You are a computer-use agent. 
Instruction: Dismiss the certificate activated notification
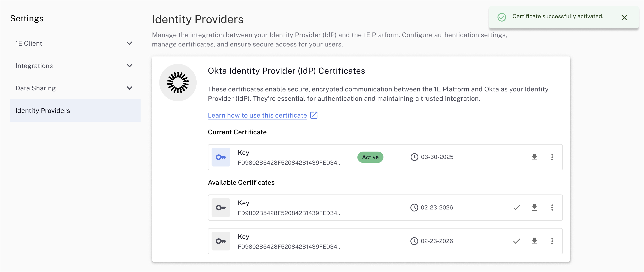pos(624,17)
